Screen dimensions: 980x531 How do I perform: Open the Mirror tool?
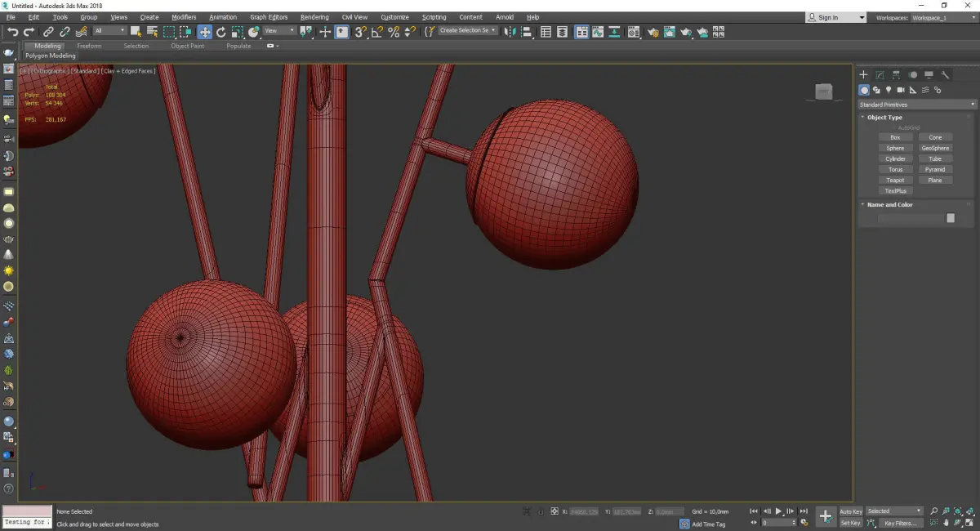[510, 32]
